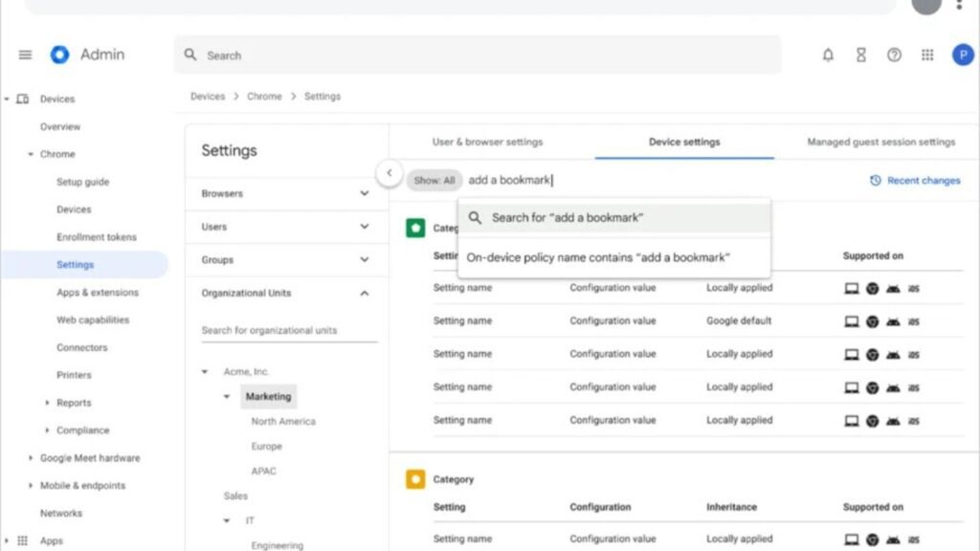Open Setup guide in sidebar
This screenshot has width=980, height=551.
(x=82, y=182)
